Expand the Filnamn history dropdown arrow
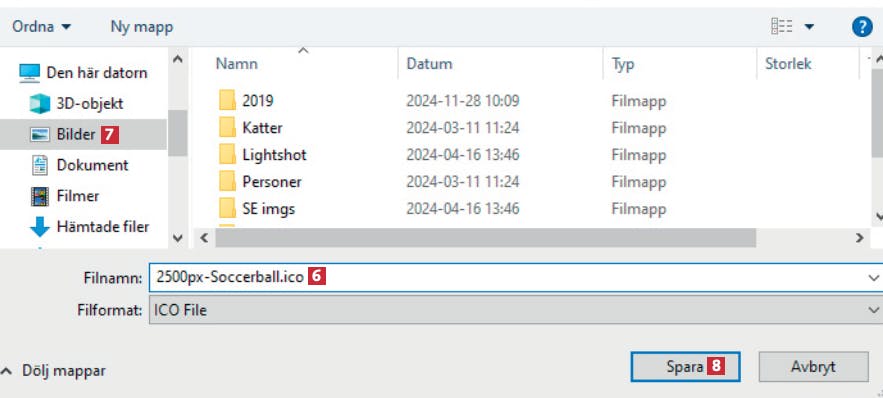The height and width of the screenshot is (398, 883). (x=873, y=278)
